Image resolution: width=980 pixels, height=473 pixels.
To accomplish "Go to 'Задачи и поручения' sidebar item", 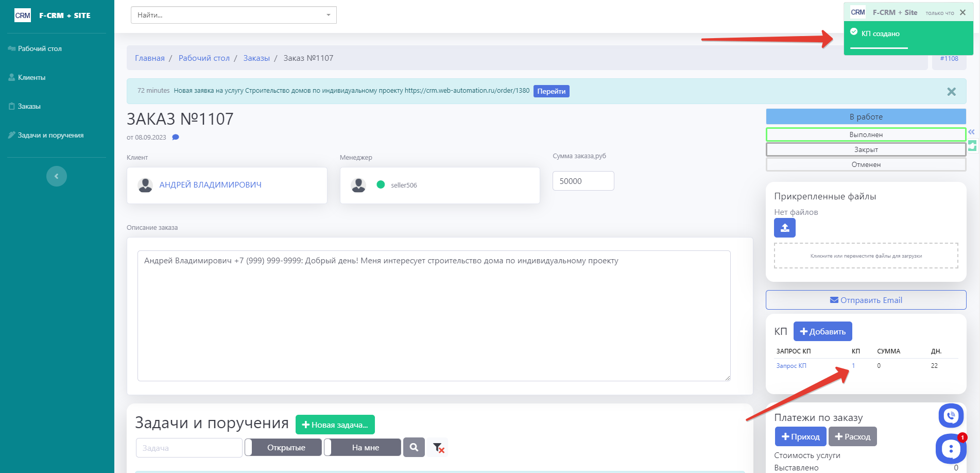I will click(50, 135).
